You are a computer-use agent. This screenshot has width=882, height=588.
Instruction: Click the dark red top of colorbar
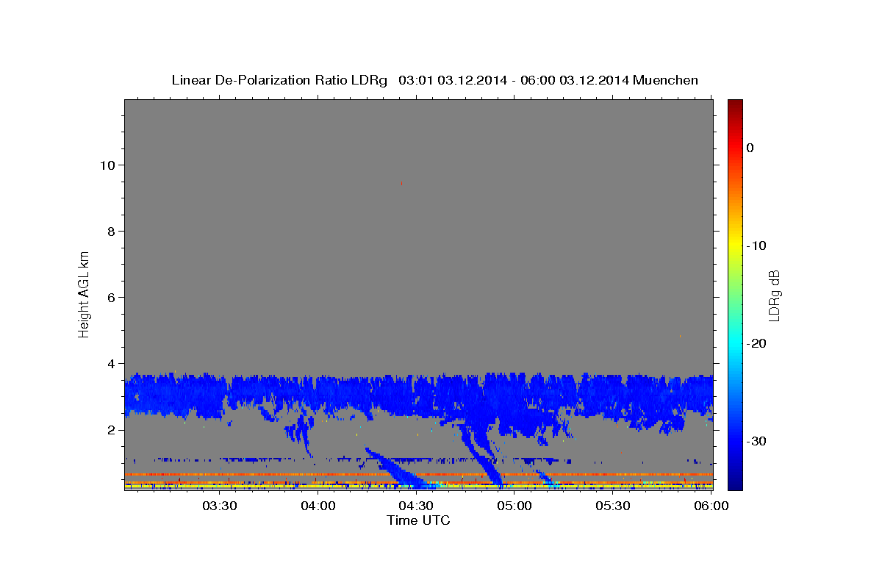735,107
